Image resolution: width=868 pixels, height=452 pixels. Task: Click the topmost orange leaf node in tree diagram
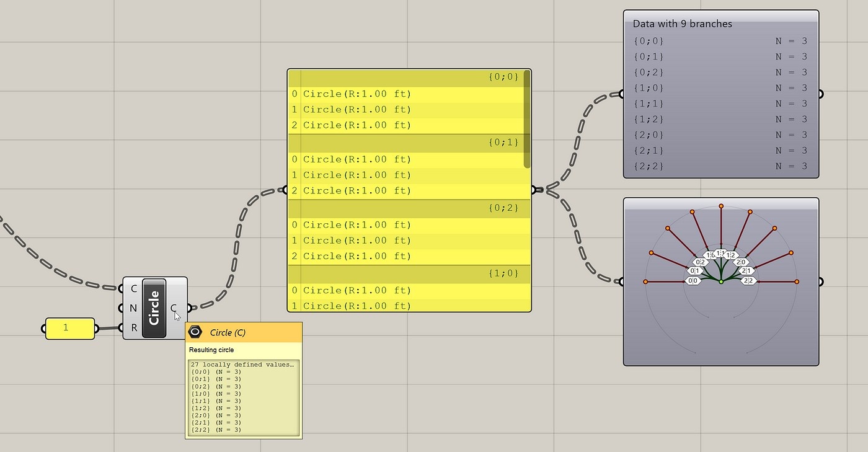721,206
